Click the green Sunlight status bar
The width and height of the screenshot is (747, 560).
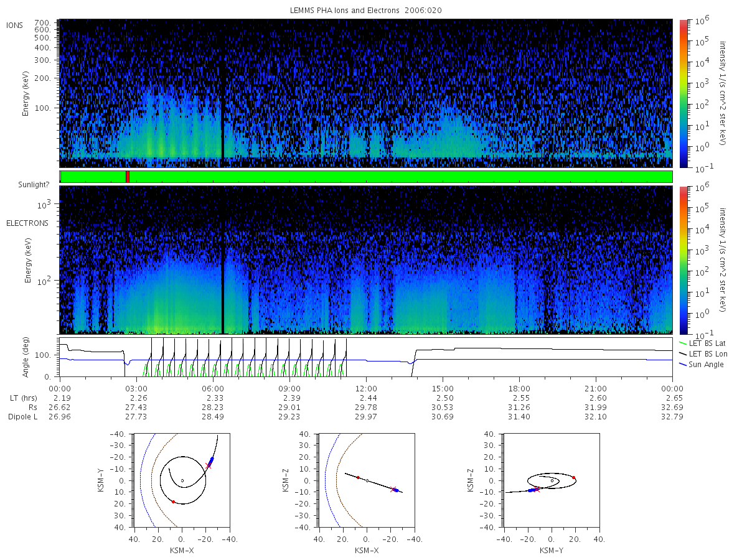click(x=366, y=177)
